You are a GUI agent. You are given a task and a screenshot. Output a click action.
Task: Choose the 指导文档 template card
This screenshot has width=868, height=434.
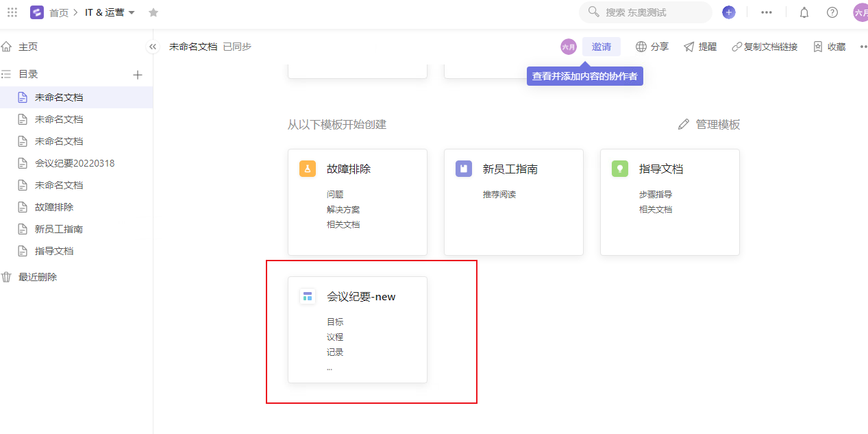(670, 202)
